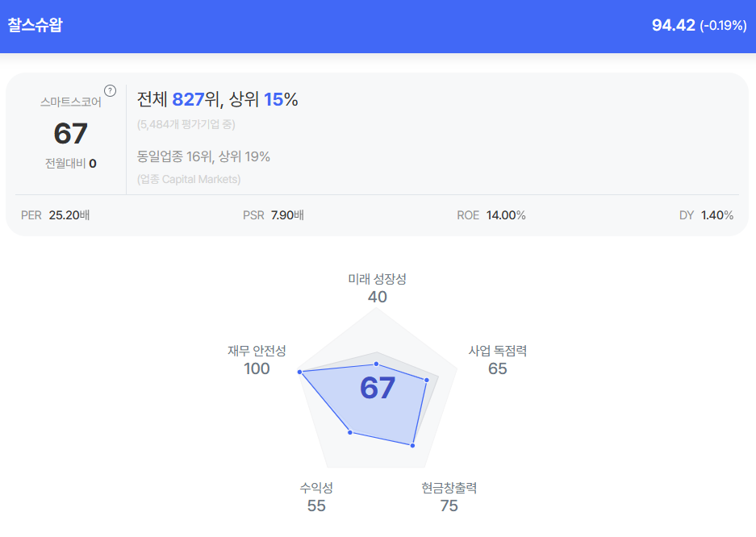Click the PER 25.20배 metric
The height and width of the screenshot is (537, 756).
click(55, 215)
